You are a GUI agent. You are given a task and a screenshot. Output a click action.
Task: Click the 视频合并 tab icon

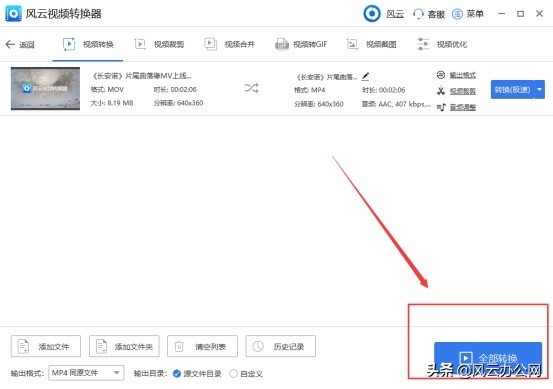click(x=210, y=44)
